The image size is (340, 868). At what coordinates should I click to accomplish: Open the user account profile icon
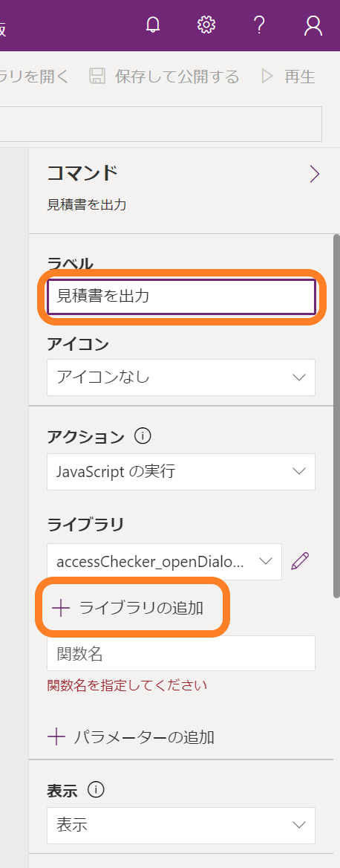313,25
